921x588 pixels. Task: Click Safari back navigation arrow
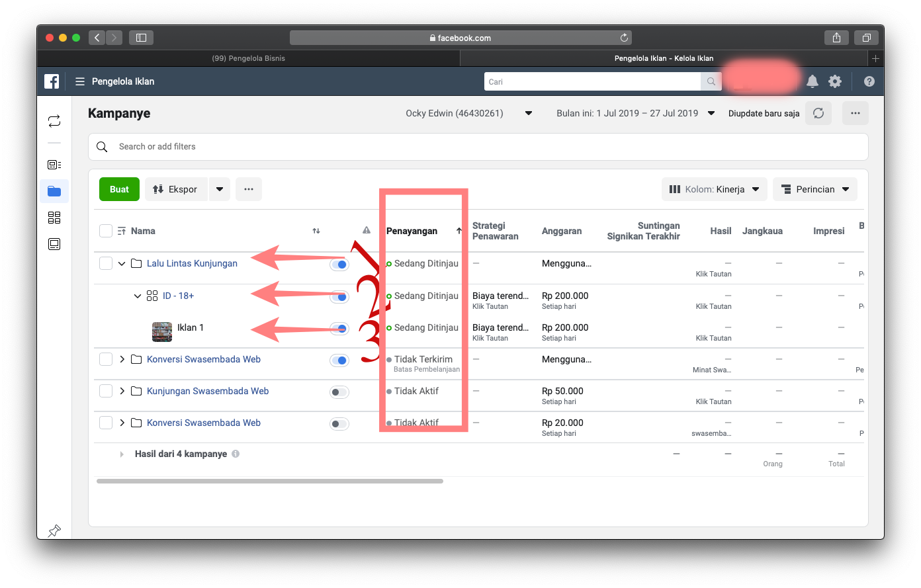[97, 38]
